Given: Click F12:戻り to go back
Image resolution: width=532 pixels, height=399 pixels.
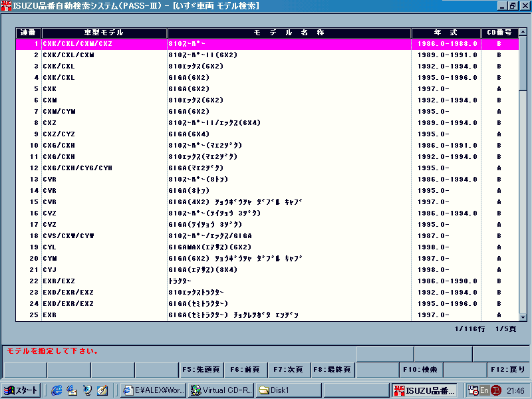Looking at the screenshot, I should coord(508,370).
